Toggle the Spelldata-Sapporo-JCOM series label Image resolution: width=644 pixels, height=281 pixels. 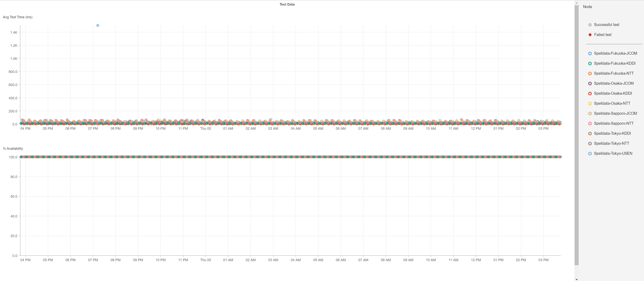click(x=615, y=113)
